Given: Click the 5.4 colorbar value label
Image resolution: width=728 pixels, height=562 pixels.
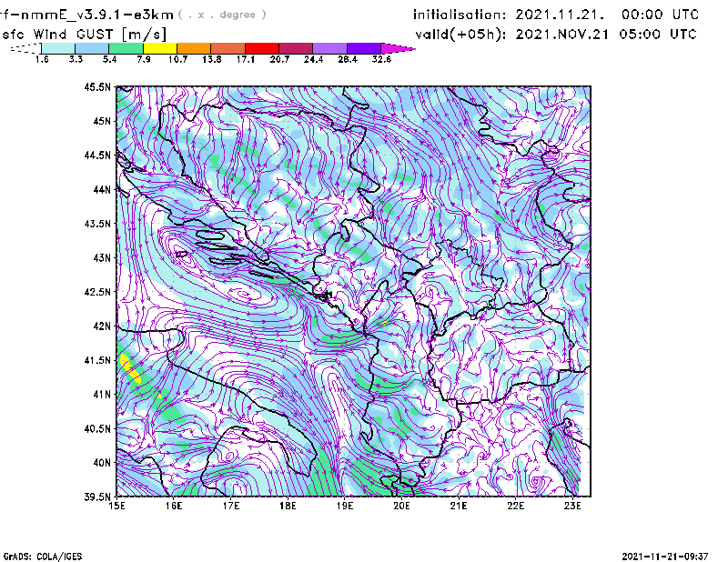Looking at the screenshot, I should (x=109, y=59).
